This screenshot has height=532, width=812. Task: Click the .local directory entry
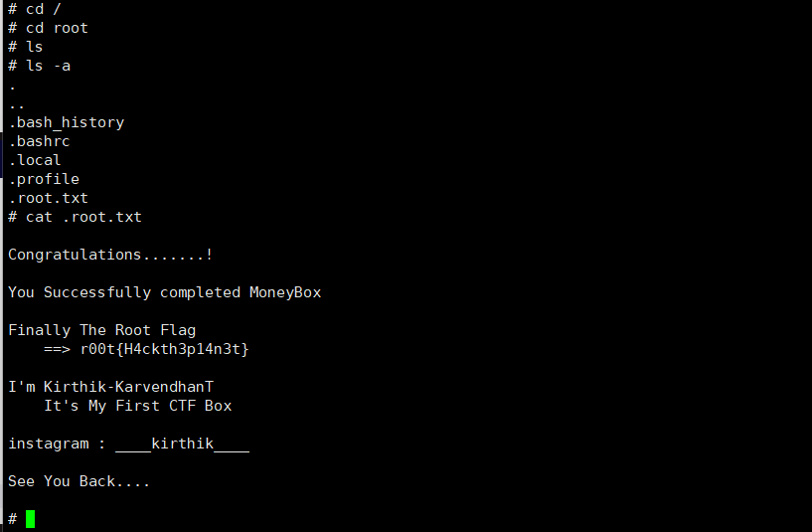click(35, 160)
